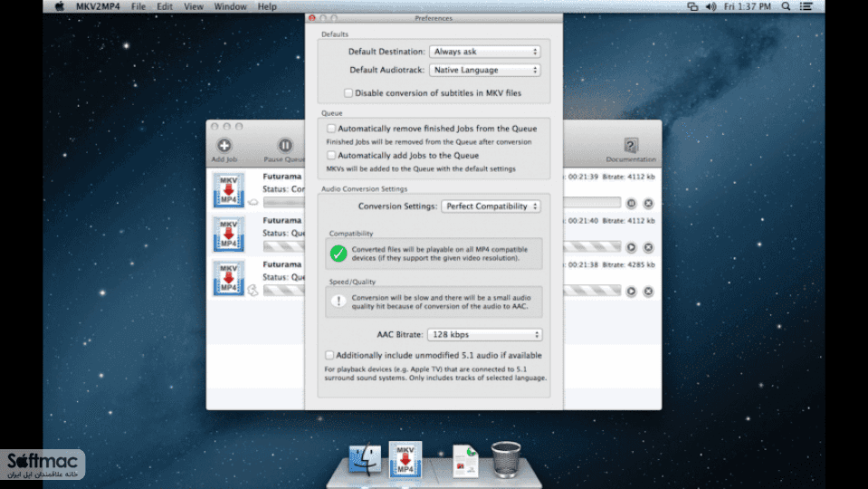Enable Automatically remove finished Jobs from the Queue

click(x=331, y=129)
